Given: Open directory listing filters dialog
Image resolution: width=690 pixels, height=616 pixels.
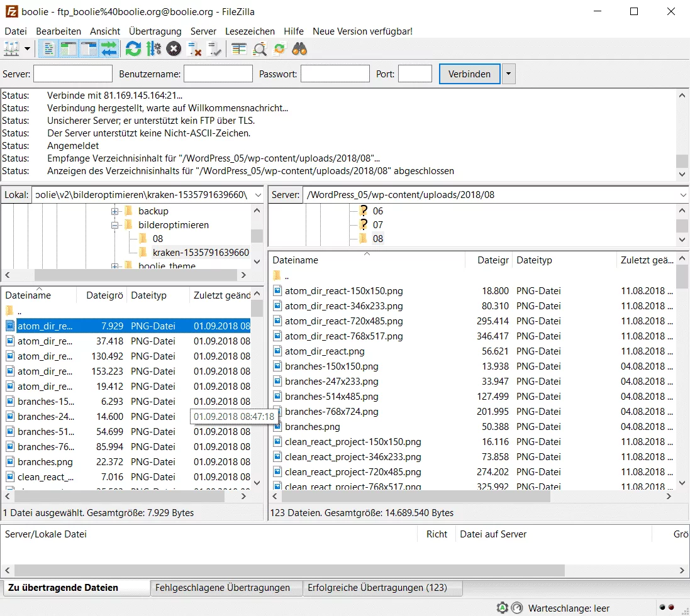Looking at the screenshot, I should coord(239,49).
